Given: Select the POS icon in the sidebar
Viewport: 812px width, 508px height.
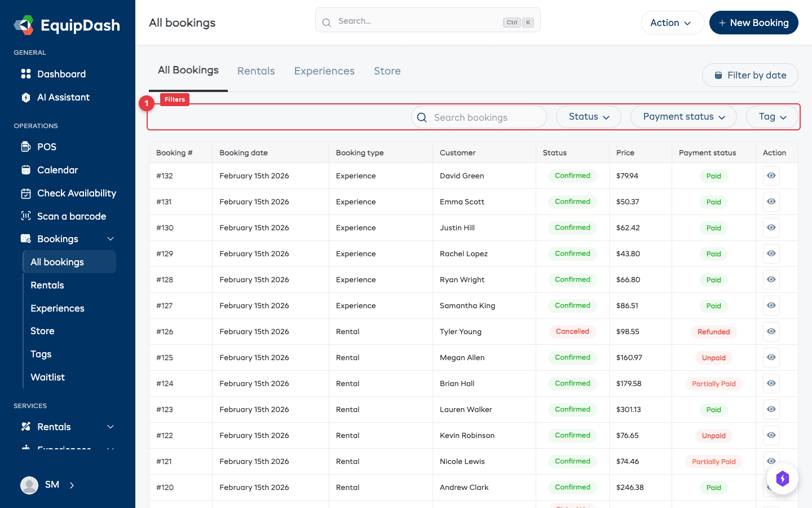Looking at the screenshot, I should coord(27,147).
